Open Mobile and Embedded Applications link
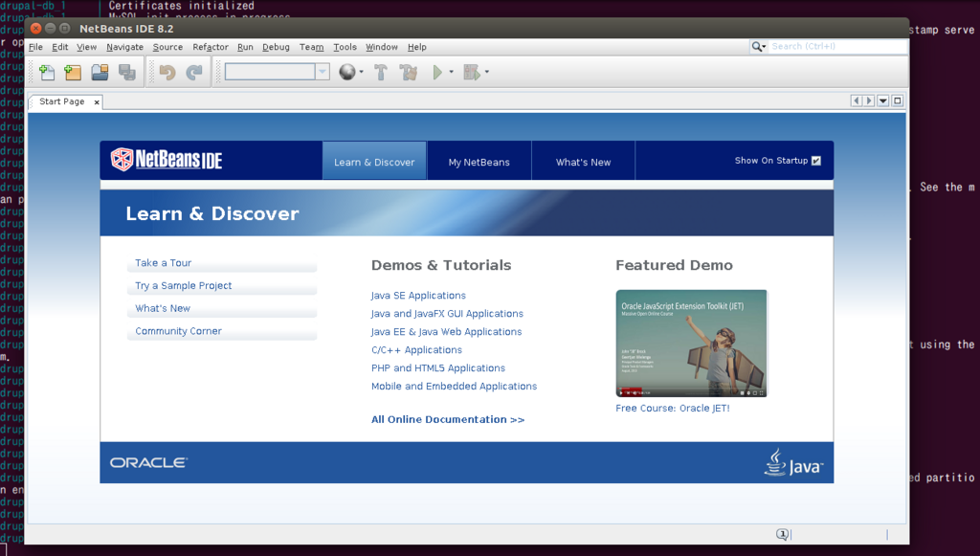Viewport: 980px width, 556px height. point(455,386)
